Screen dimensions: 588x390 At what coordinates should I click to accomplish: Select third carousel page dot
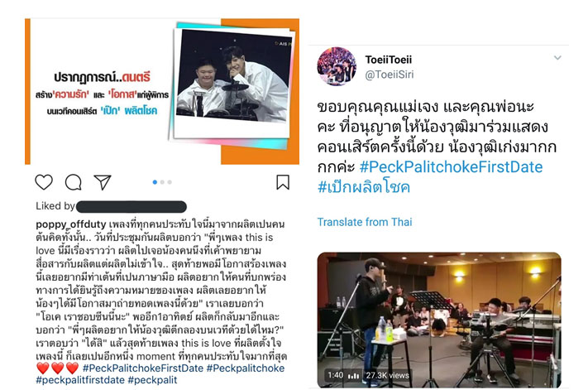click(x=170, y=182)
